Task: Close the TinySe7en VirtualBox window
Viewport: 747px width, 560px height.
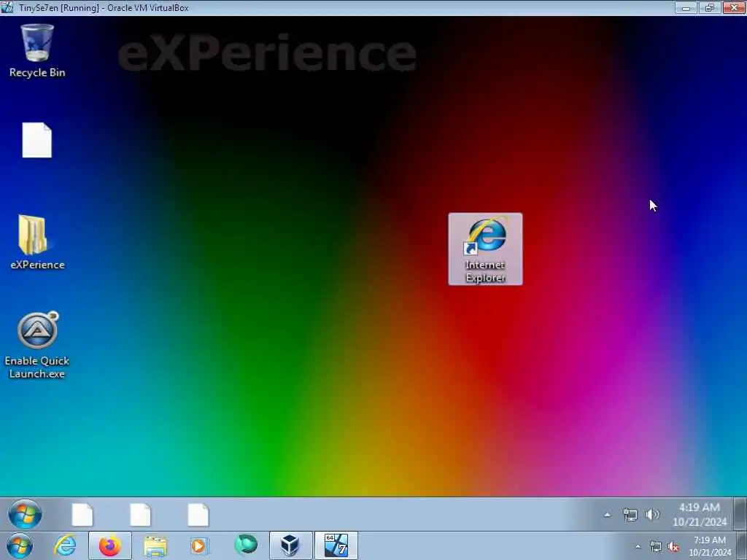Action: pyautogui.click(x=734, y=7)
